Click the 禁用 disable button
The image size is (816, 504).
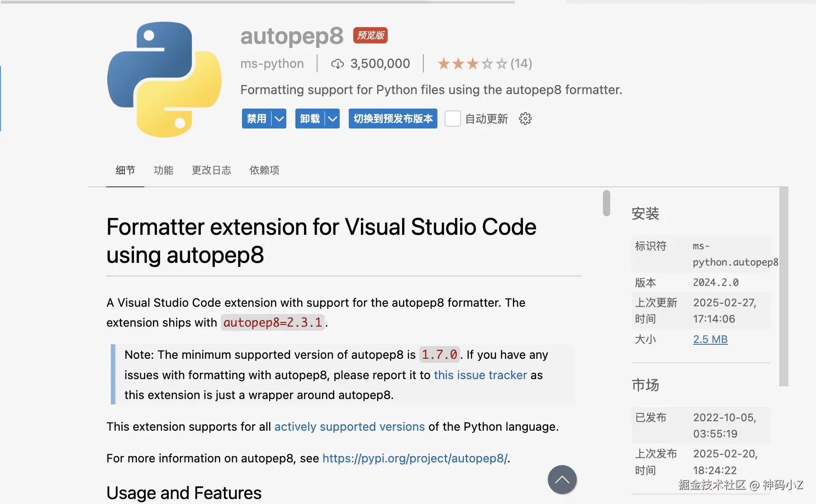[x=256, y=119]
